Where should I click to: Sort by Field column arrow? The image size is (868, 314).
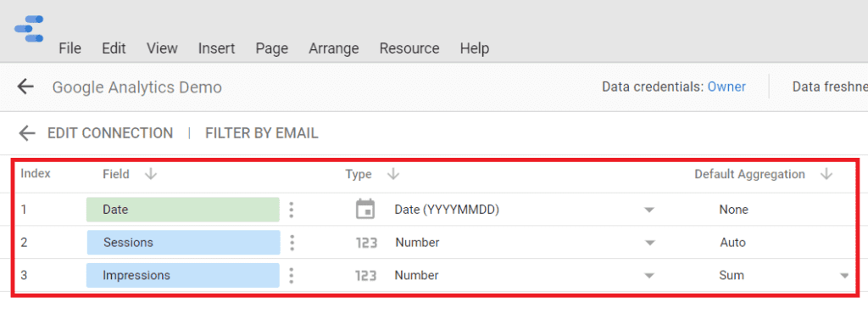150,175
